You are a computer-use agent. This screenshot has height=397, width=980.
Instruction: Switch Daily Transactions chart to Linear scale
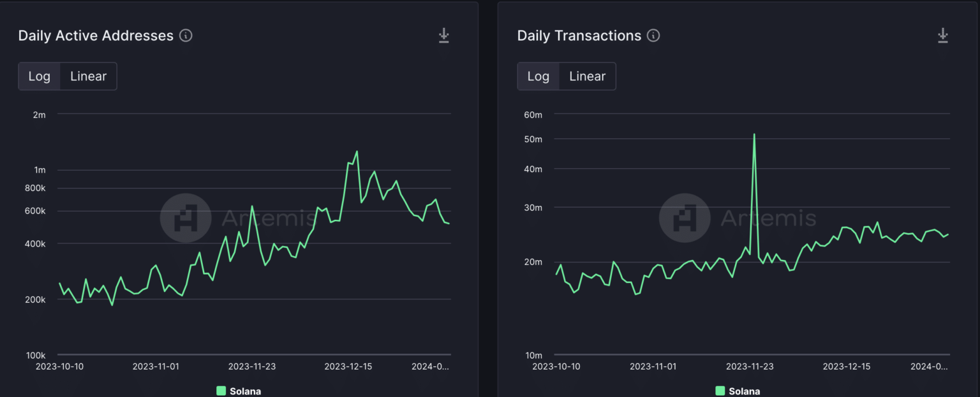(x=587, y=76)
